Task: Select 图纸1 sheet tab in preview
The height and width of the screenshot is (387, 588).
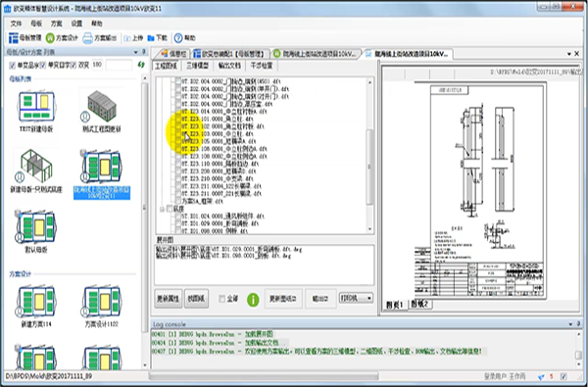Action: click(395, 304)
